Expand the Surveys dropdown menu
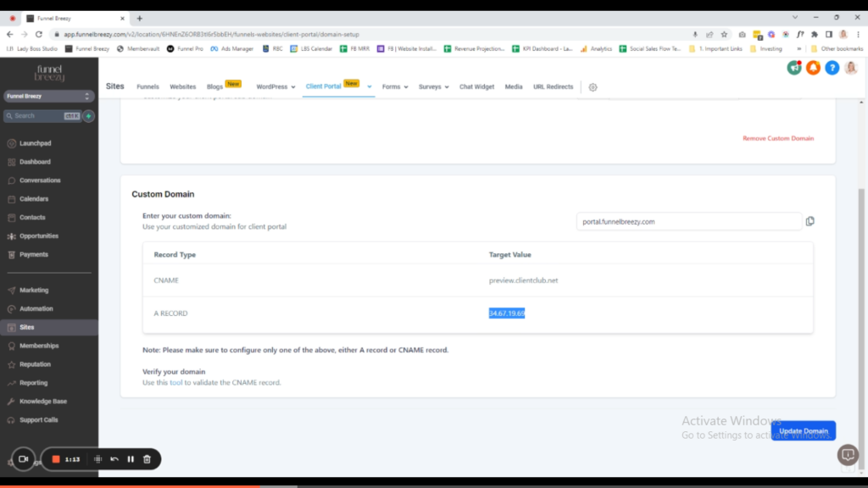This screenshot has height=488, width=868. coord(433,86)
